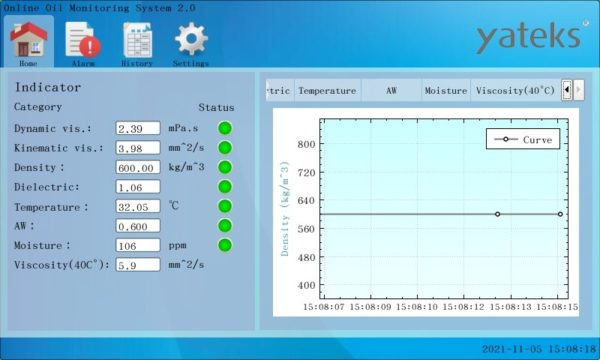Click the Viscosity(40C°) value field 5.9
The height and width of the screenshot is (360, 600).
click(x=138, y=265)
